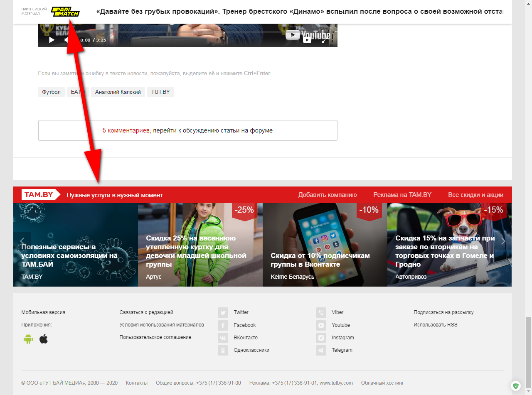The width and height of the screenshot is (532, 395).
Task: Mute the video with speaker icon
Action: (x=66, y=40)
